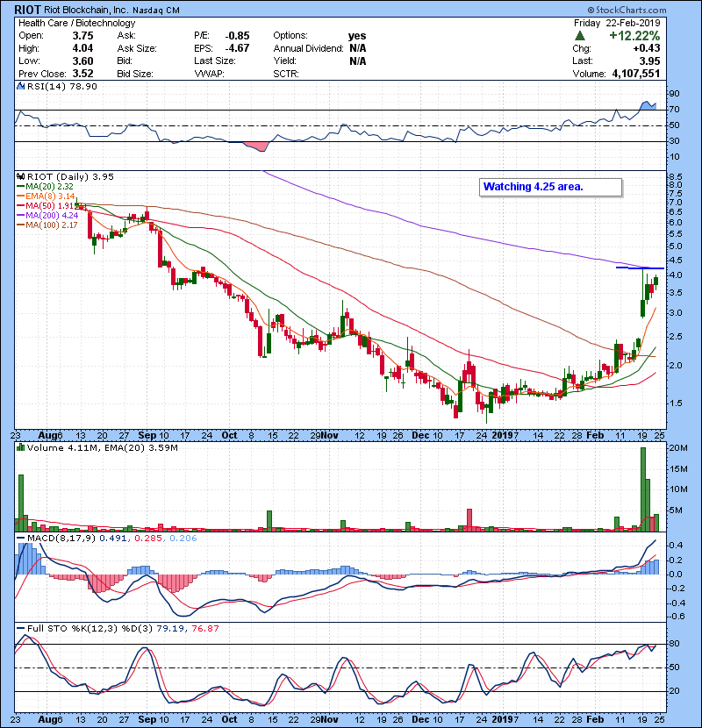
Task: Click the Volume value 4,107,551
Action: click(x=636, y=74)
